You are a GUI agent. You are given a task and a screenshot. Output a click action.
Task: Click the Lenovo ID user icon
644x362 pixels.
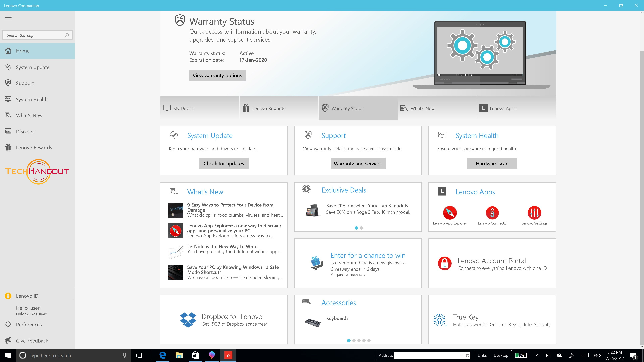coord(8,296)
